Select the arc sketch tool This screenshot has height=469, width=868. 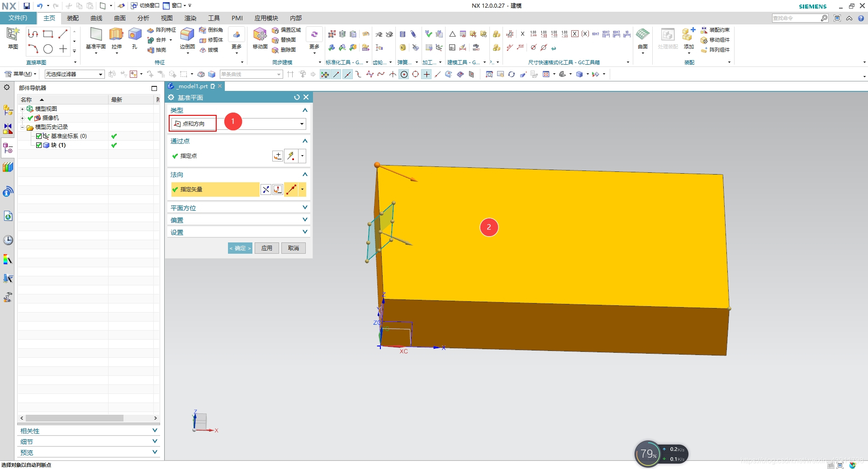(33, 49)
